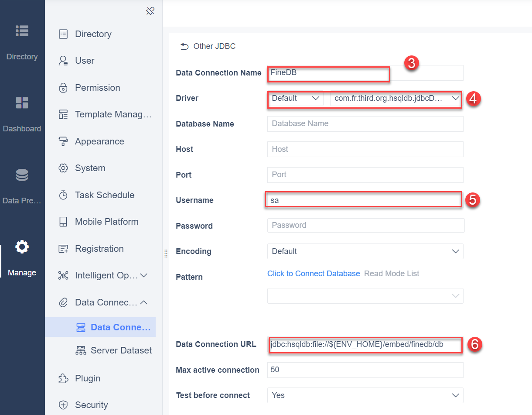Open the Server Dataset submenu item

click(113, 350)
